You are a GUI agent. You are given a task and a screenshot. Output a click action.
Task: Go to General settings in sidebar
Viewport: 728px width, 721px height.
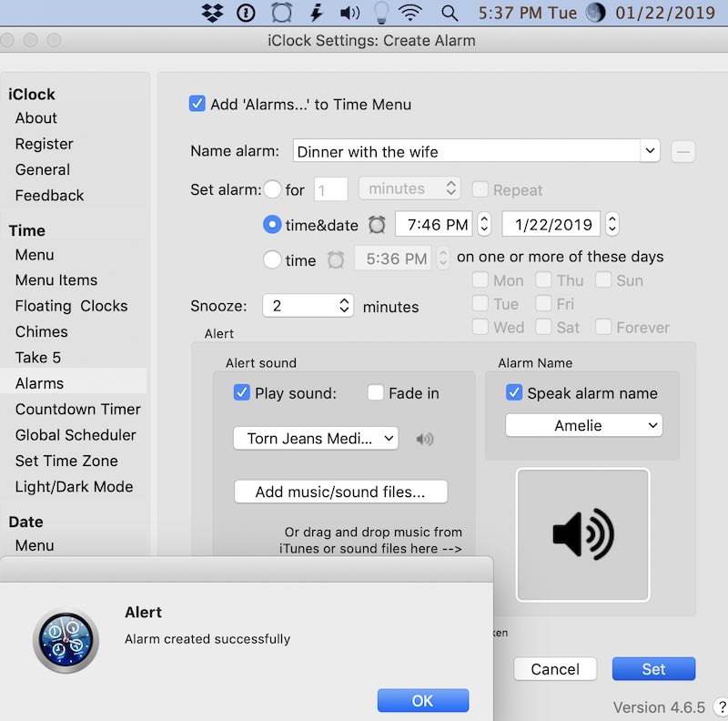pos(43,169)
